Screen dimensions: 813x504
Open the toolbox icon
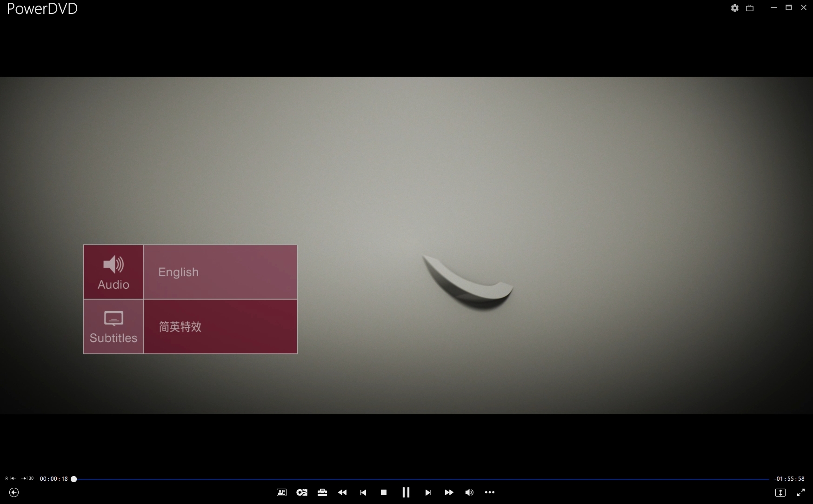click(322, 492)
